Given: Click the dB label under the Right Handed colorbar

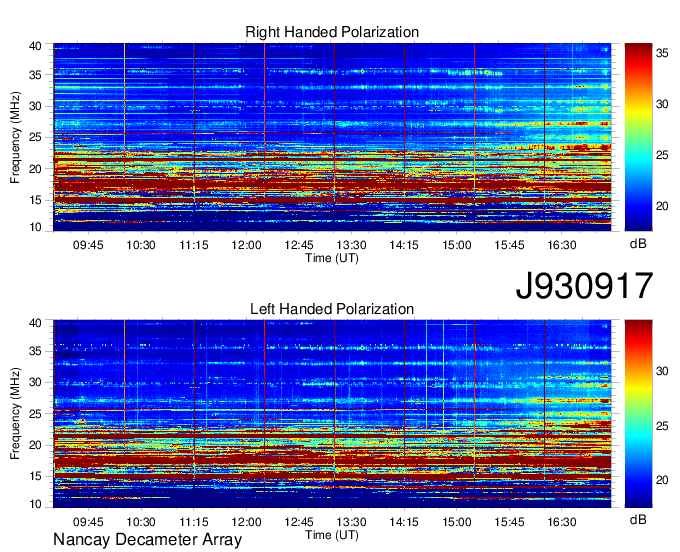Looking at the screenshot, I should point(638,244).
